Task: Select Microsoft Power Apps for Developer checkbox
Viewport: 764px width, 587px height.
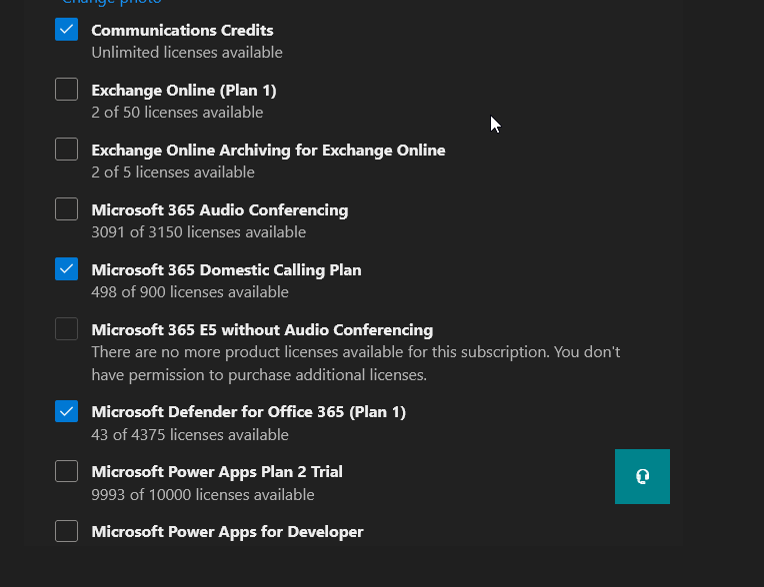Action: 66,531
